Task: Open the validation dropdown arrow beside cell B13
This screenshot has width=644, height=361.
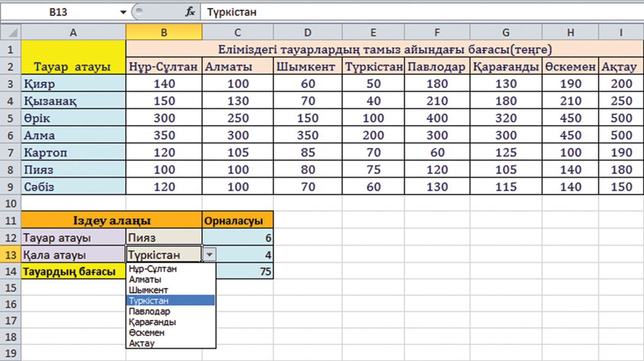Action: tap(209, 255)
